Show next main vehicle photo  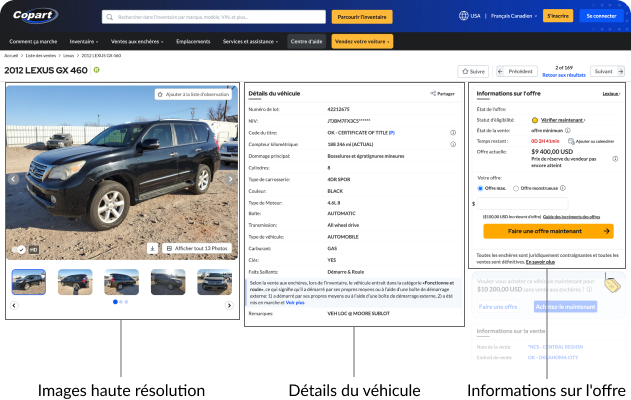tap(230, 180)
